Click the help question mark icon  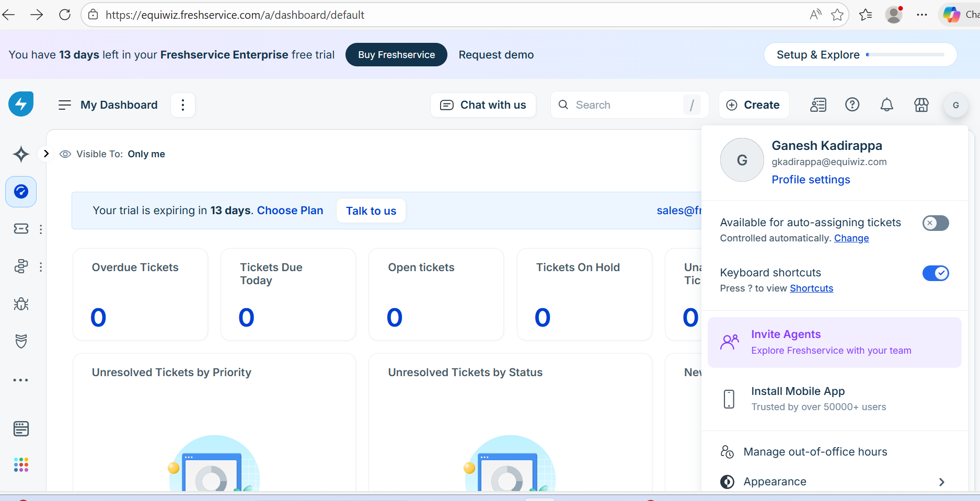[852, 105]
